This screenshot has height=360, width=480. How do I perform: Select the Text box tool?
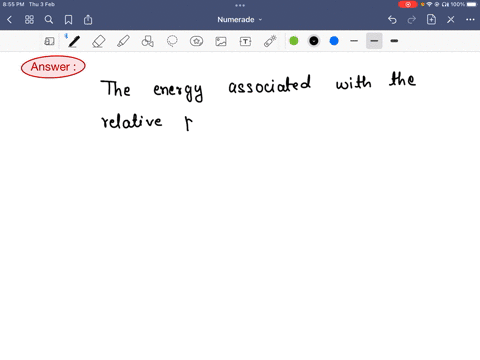point(245,41)
